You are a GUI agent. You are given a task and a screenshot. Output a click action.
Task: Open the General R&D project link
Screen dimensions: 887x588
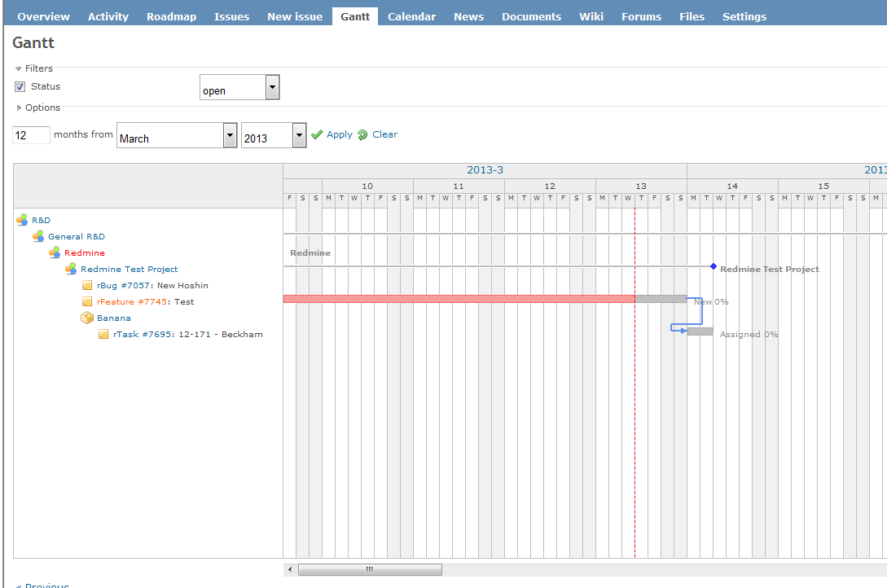pyautogui.click(x=77, y=237)
